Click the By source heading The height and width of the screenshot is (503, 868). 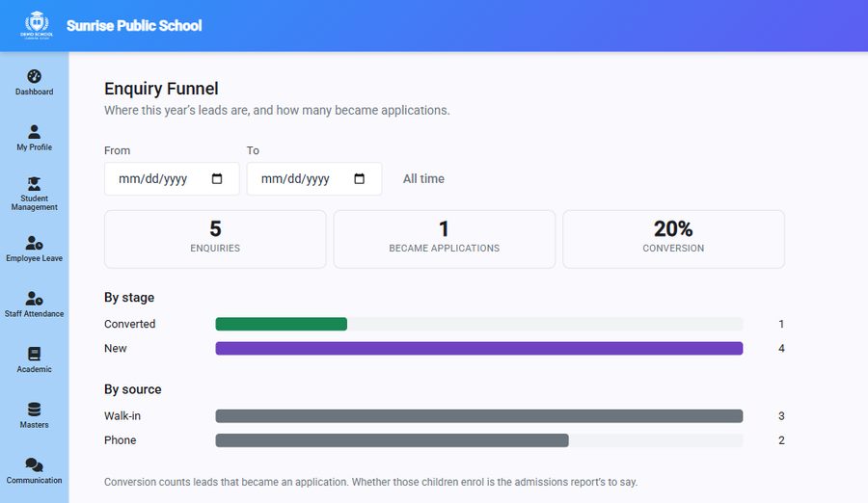click(x=133, y=389)
